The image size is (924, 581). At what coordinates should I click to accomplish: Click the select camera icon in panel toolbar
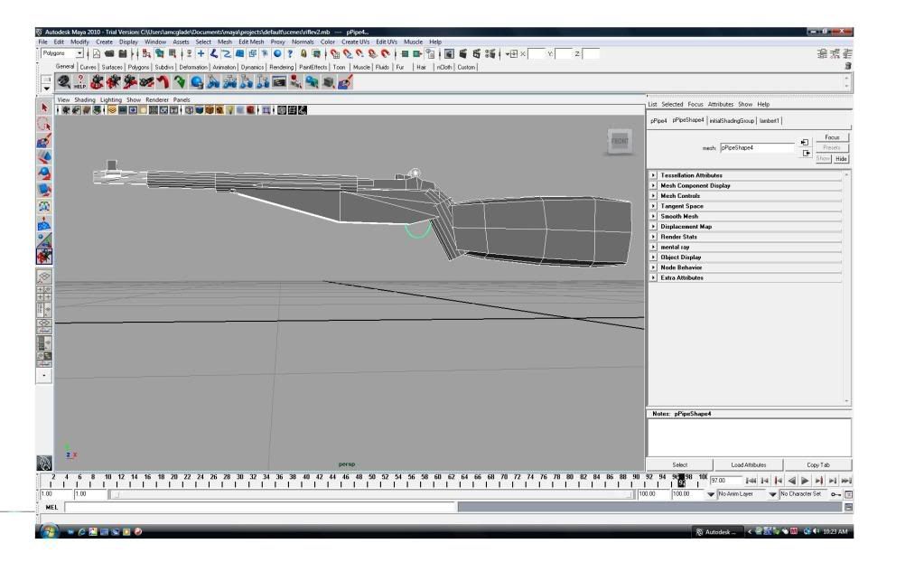point(67,110)
